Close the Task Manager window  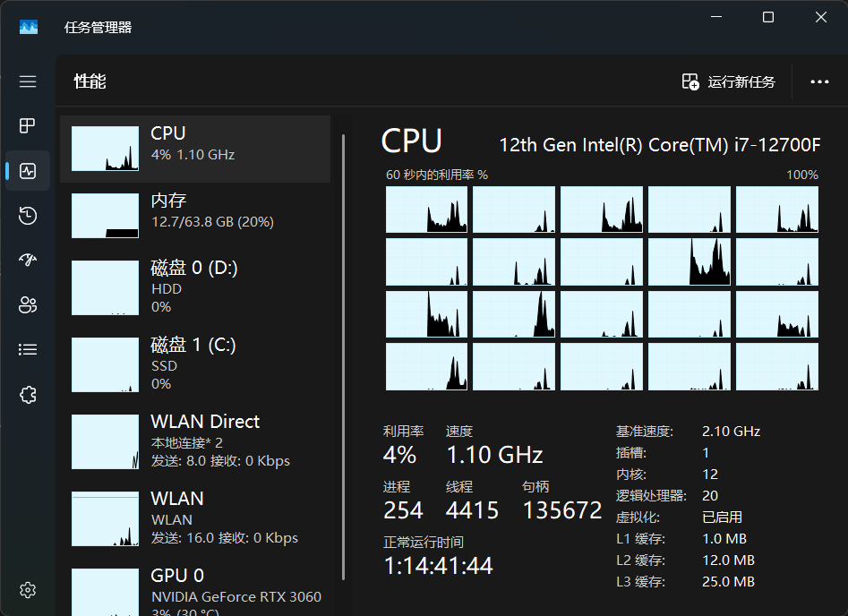[x=821, y=17]
